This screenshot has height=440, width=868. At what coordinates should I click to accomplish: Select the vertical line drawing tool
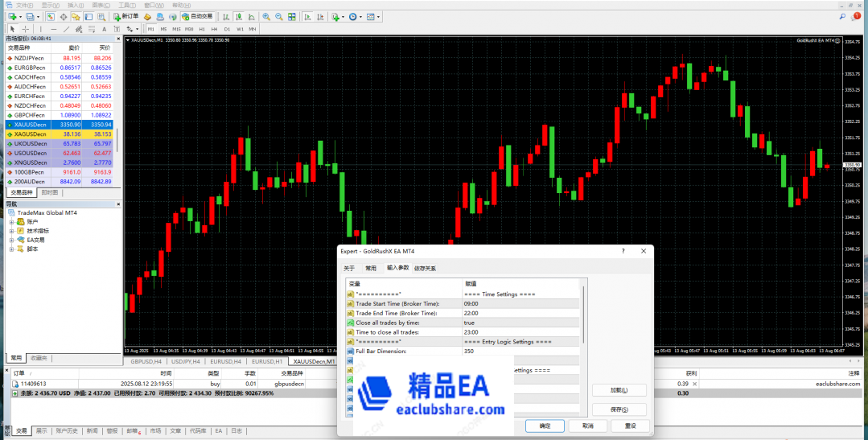[40, 29]
